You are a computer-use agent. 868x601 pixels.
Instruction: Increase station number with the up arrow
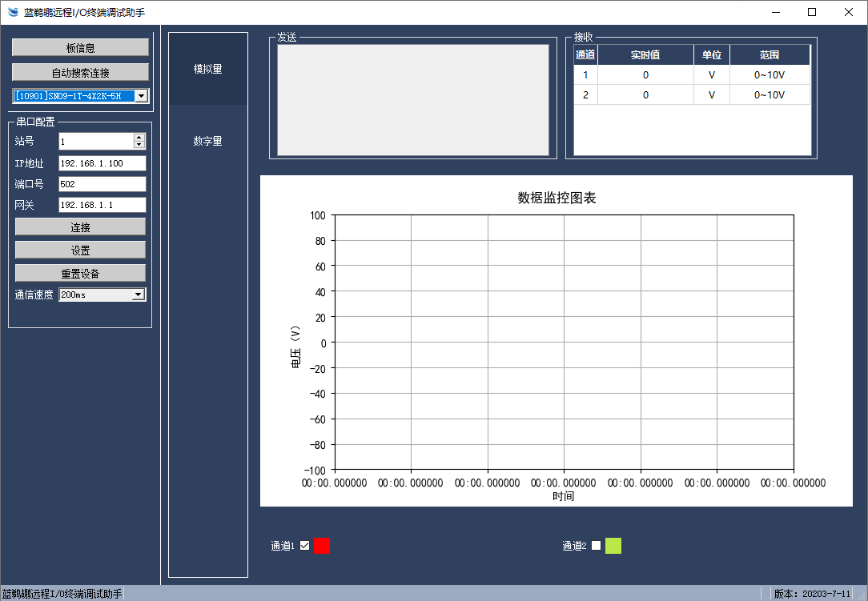139,137
